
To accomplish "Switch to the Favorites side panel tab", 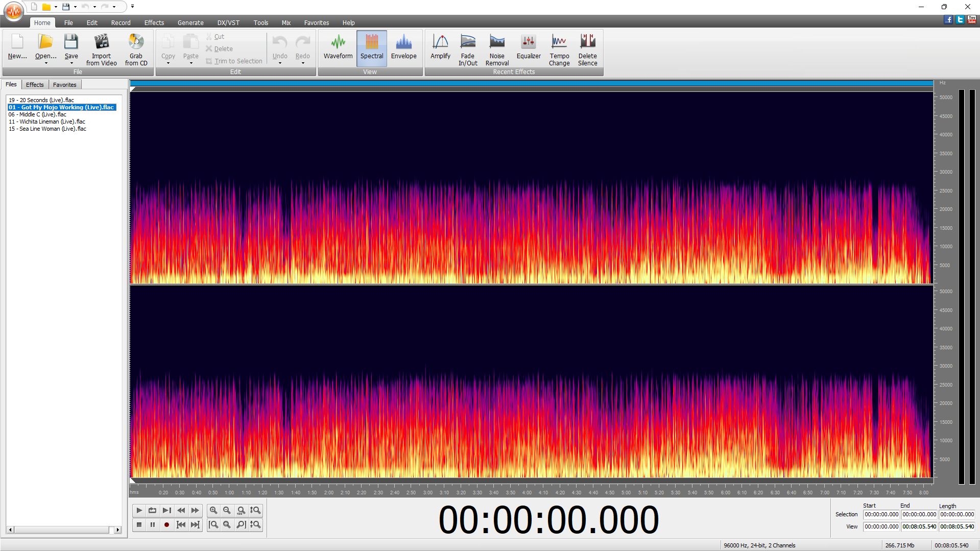I will tap(64, 85).
